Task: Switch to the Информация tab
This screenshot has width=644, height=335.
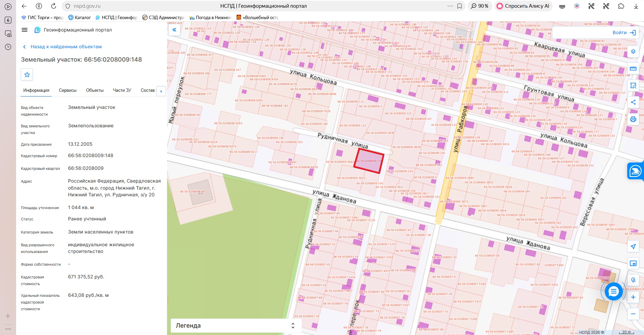Action: 36,90
